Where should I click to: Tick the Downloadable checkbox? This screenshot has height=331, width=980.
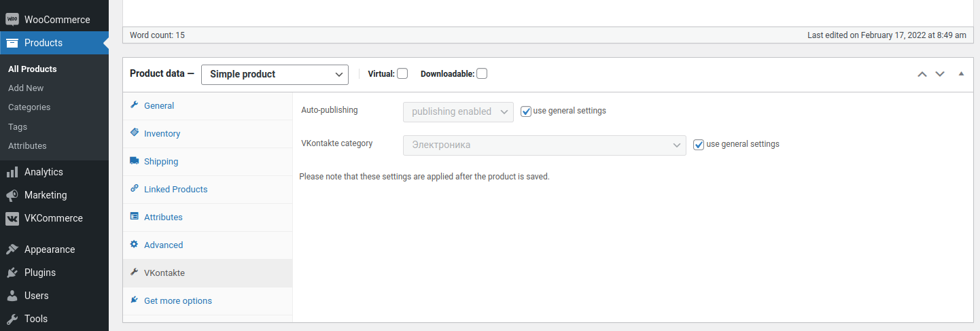(482, 73)
